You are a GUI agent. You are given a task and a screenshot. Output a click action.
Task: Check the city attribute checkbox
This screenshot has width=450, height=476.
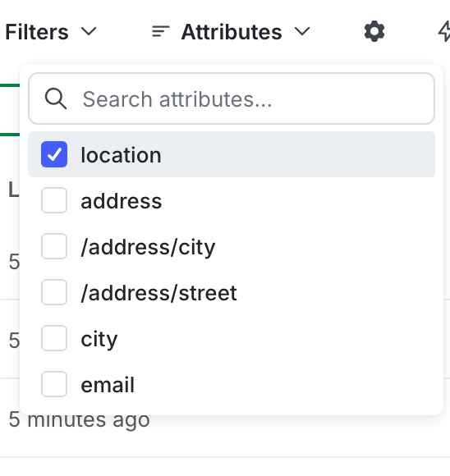coord(54,338)
